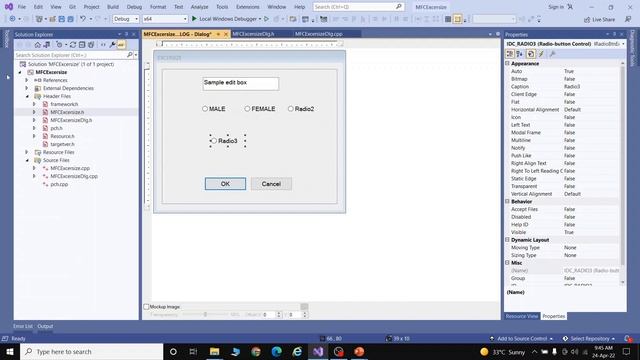The image size is (640, 360).
Task: Click the Undo arrow icon in toolbar
Action: [83, 19]
